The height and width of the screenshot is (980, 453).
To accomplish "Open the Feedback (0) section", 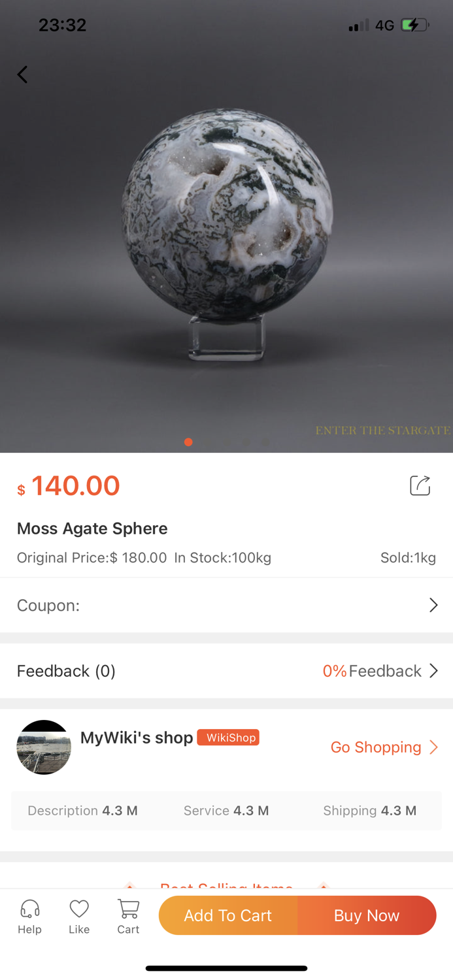I will coord(66,670).
